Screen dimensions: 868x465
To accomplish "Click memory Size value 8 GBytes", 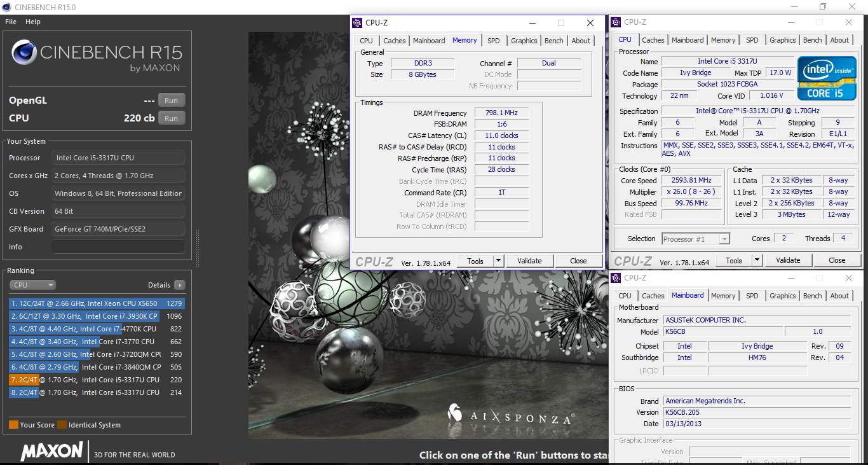I will click(x=422, y=74).
